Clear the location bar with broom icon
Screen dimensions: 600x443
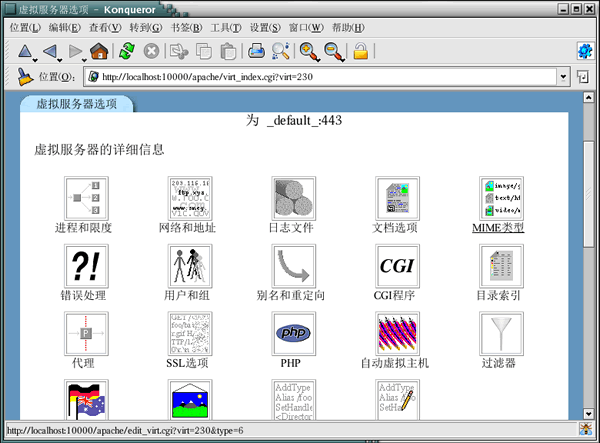click(25, 77)
